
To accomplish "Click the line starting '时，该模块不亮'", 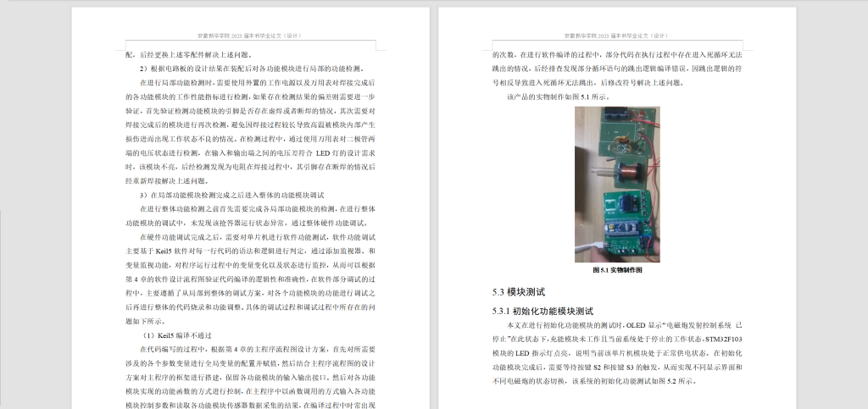I will click(251, 167).
